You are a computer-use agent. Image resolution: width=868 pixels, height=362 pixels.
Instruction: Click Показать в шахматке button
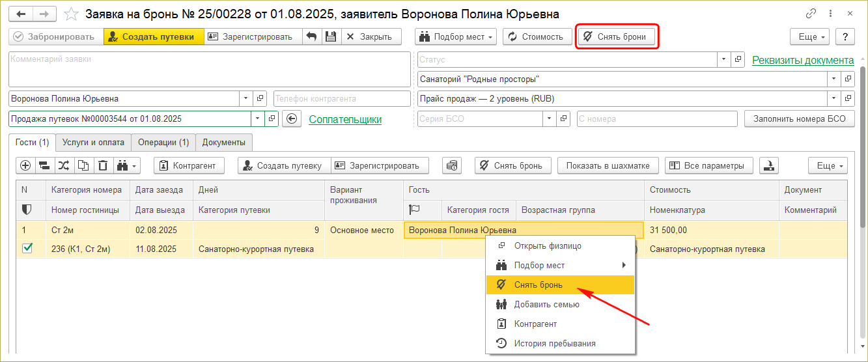click(x=608, y=165)
